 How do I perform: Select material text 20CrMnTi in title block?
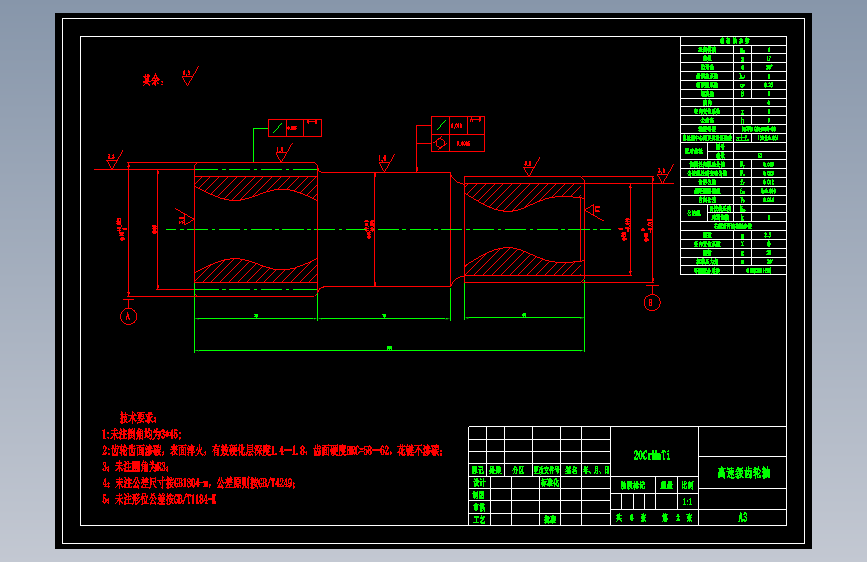(x=652, y=455)
